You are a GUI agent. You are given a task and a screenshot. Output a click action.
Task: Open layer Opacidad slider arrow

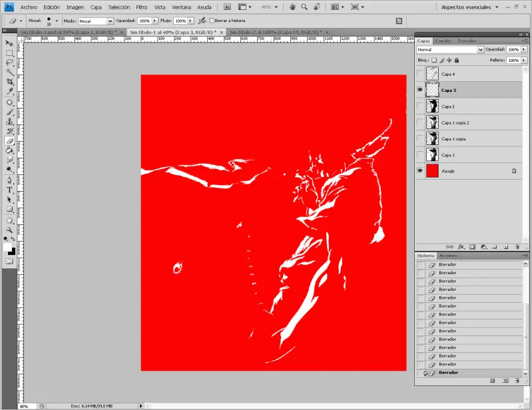point(524,49)
